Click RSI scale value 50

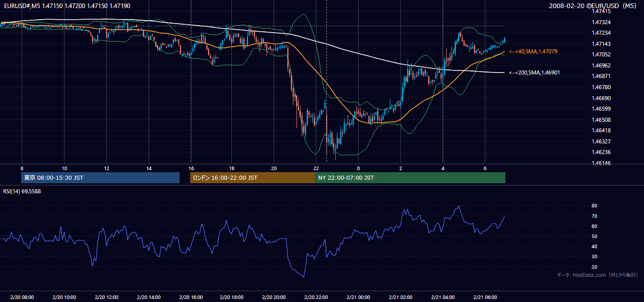pos(595,236)
